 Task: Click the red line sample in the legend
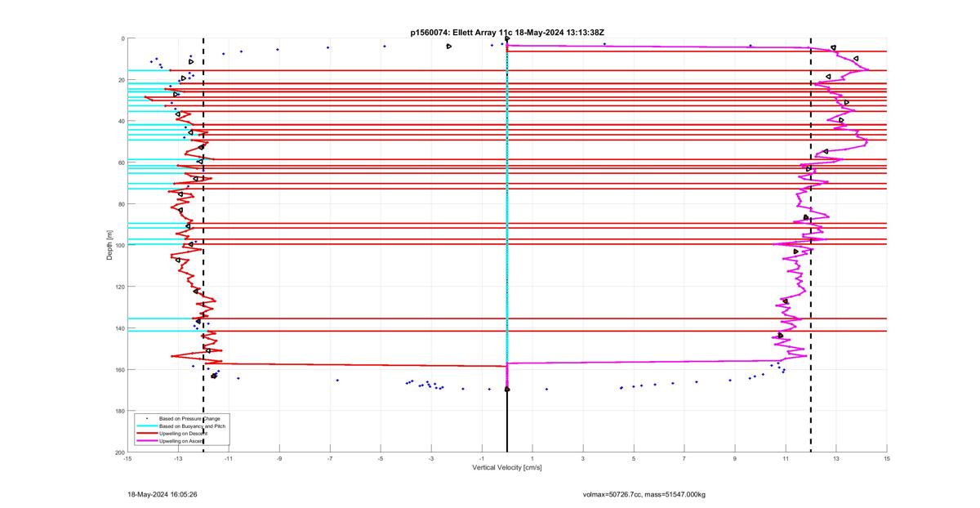click(146, 434)
